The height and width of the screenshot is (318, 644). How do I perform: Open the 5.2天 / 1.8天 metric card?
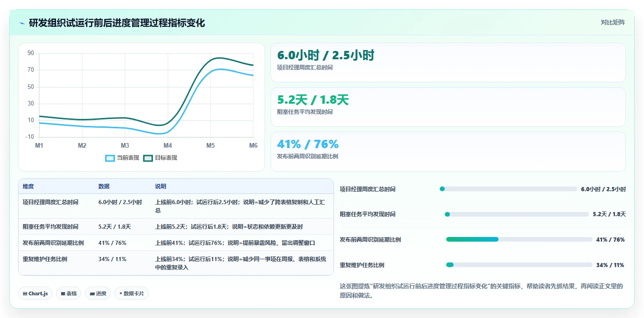pos(448,107)
